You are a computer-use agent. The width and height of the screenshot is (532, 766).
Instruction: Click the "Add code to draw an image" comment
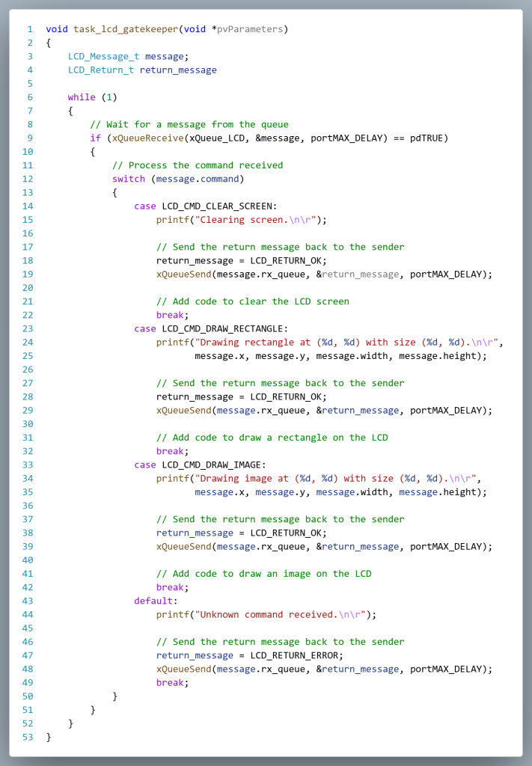263,574
